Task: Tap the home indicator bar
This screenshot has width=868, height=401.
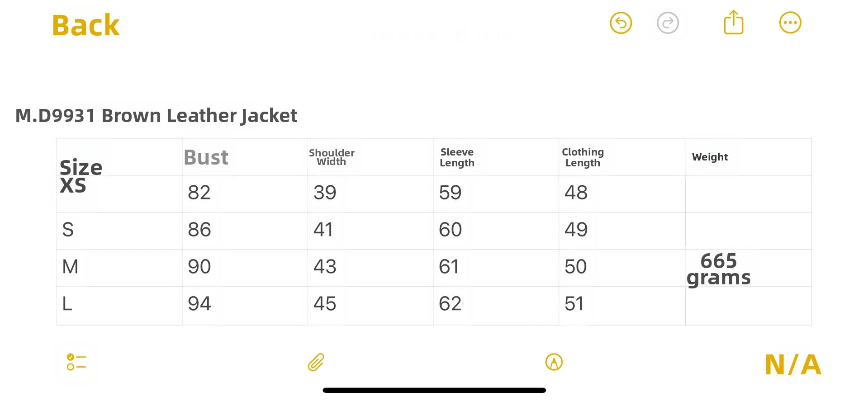Action: pos(434,389)
